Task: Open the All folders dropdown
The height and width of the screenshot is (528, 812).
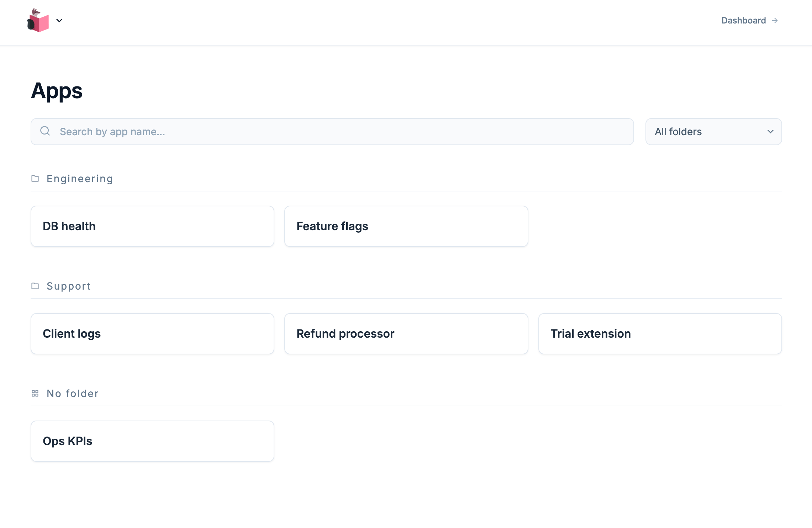Action: [713, 132]
